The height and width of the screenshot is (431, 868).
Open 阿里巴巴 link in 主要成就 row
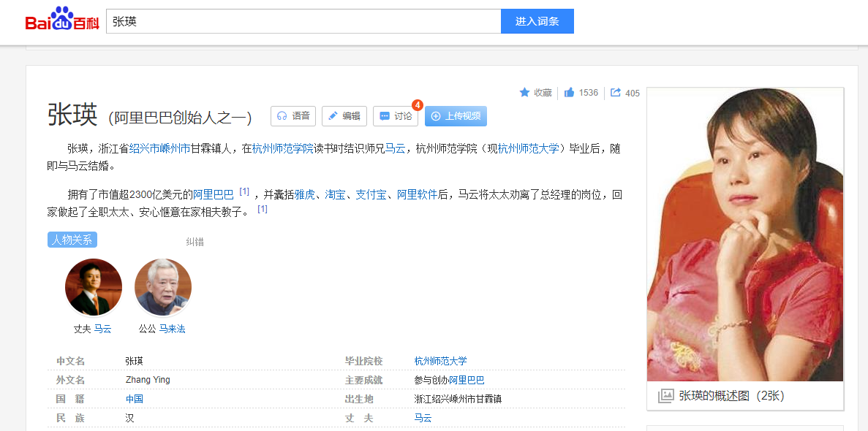467,380
